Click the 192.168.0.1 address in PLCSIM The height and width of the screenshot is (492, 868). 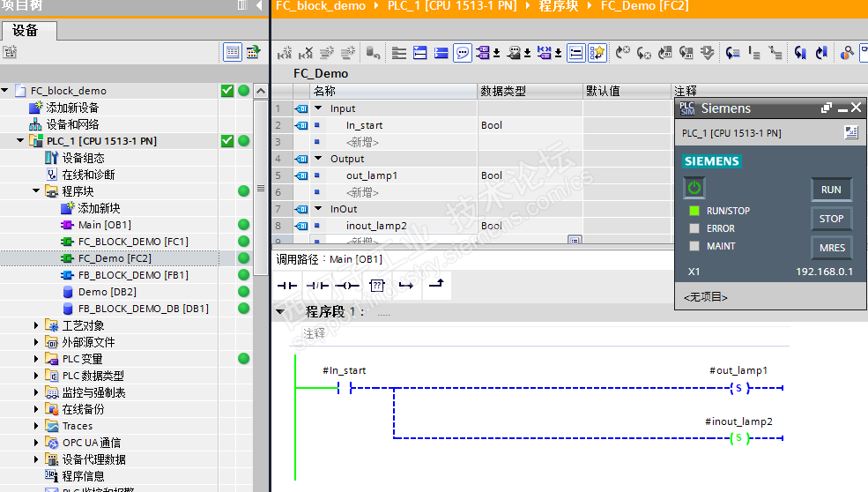tap(824, 272)
